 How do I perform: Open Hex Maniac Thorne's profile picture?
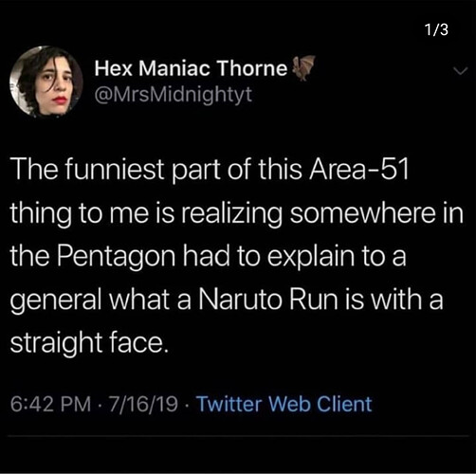46,82
